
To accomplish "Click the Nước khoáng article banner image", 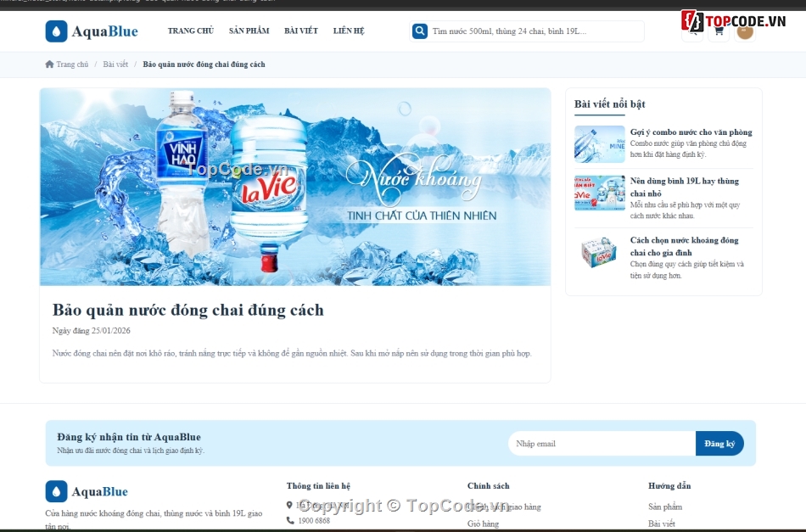I will click(x=295, y=187).
